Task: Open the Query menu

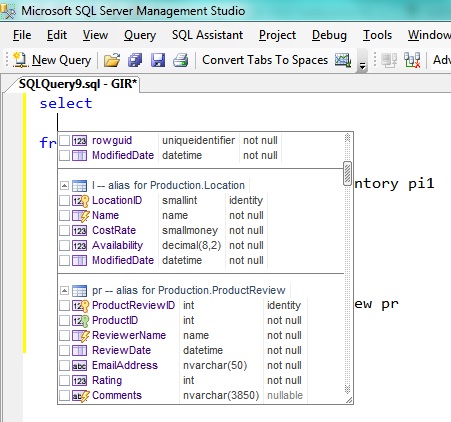Action: pos(140,35)
